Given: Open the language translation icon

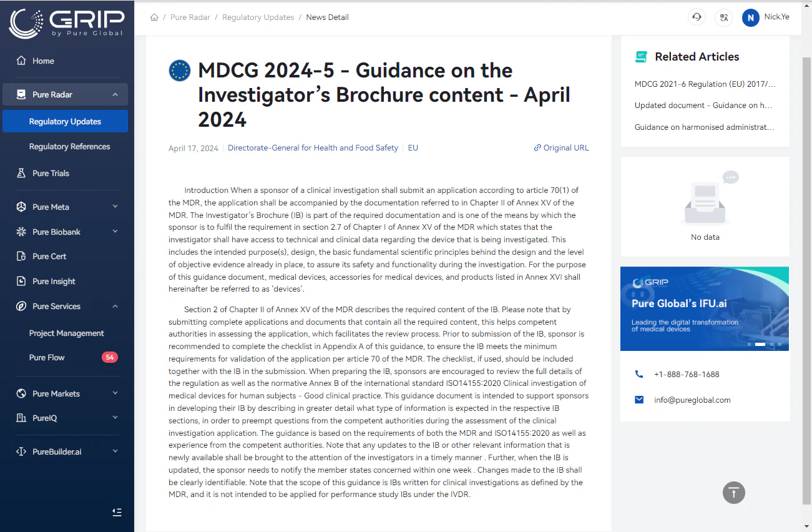Looking at the screenshot, I should [x=723, y=17].
